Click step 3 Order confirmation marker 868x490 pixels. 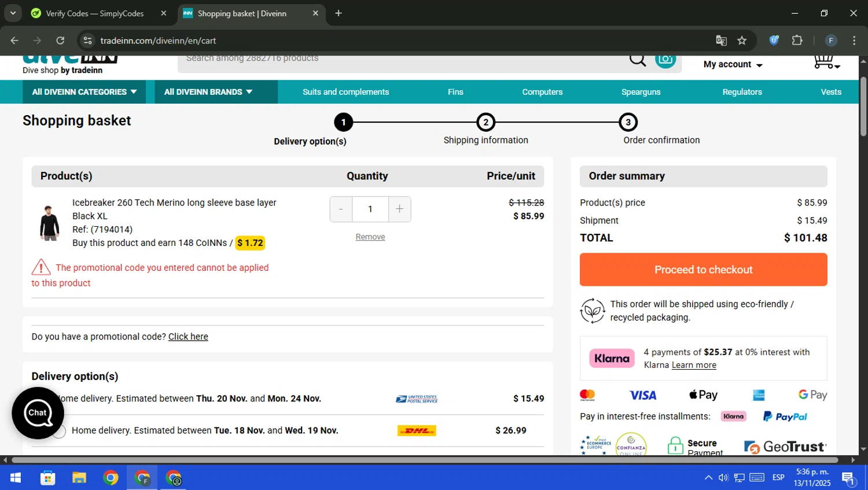point(628,122)
